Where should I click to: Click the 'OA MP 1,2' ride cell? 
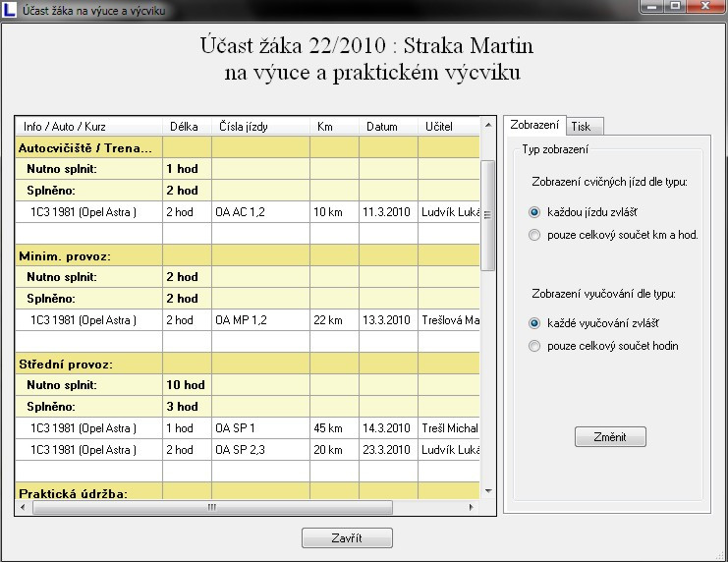point(260,320)
